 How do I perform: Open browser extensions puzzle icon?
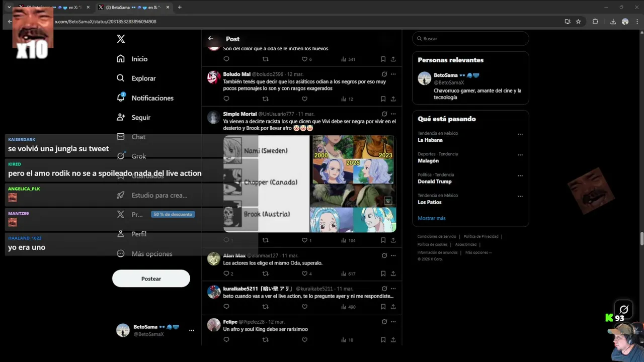(595, 22)
